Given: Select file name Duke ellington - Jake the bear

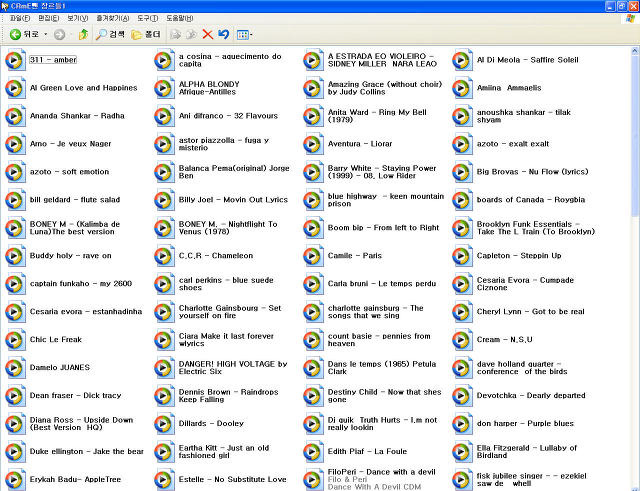Looking at the screenshot, I should click(x=87, y=452).
